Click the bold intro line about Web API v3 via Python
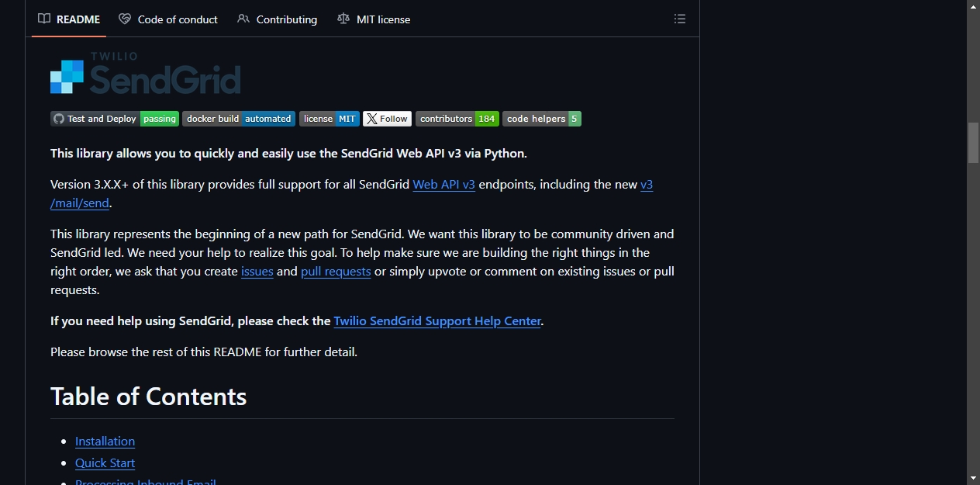 click(288, 154)
